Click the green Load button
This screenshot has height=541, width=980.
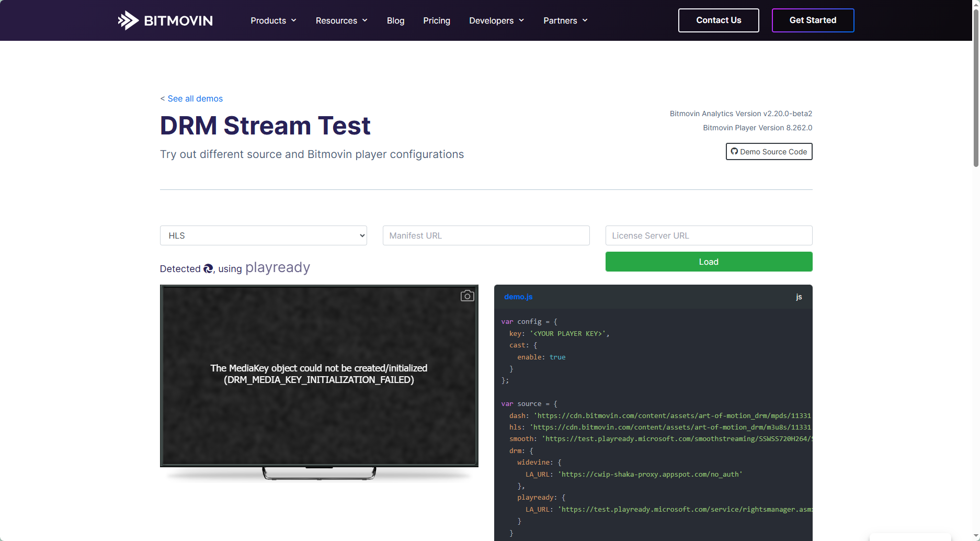click(709, 262)
